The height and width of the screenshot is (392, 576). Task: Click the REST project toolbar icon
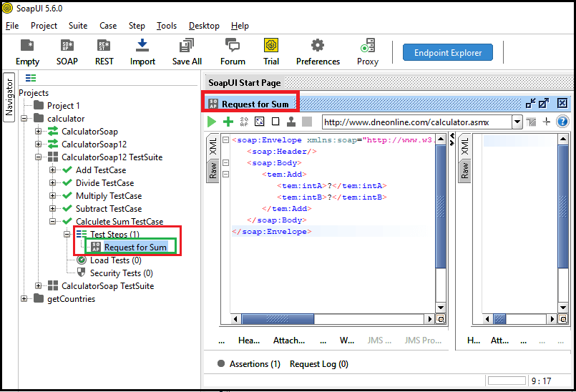coord(104,46)
